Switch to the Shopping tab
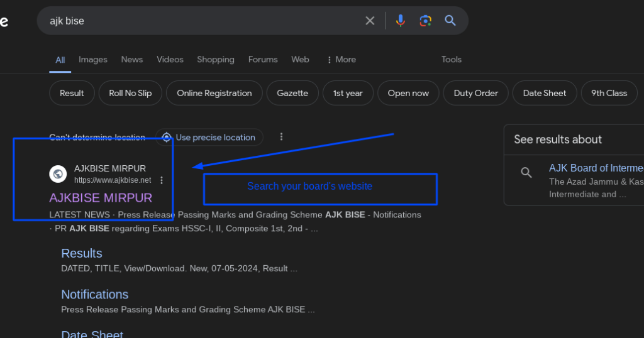The width and height of the screenshot is (644, 338). click(x=216, y=60)
